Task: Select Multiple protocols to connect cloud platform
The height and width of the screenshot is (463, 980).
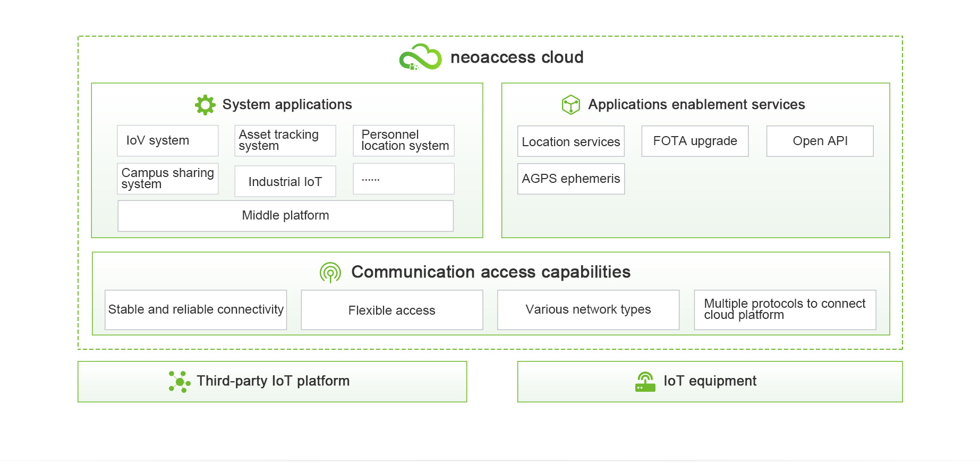Action: (785, 309)
